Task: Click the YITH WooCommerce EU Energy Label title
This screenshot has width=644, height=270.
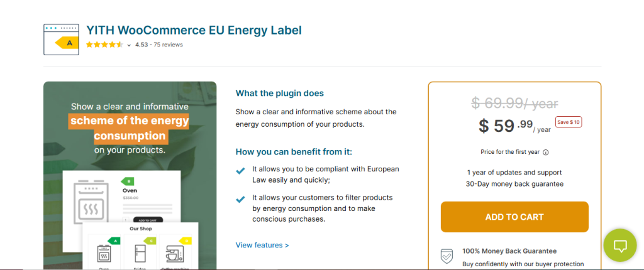Action: [194, 30]
